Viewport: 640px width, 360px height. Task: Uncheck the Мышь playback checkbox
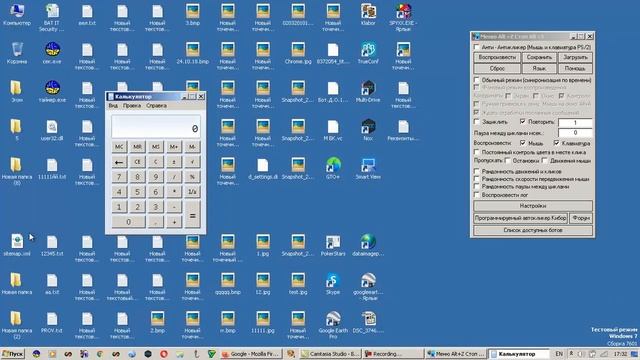523,143
